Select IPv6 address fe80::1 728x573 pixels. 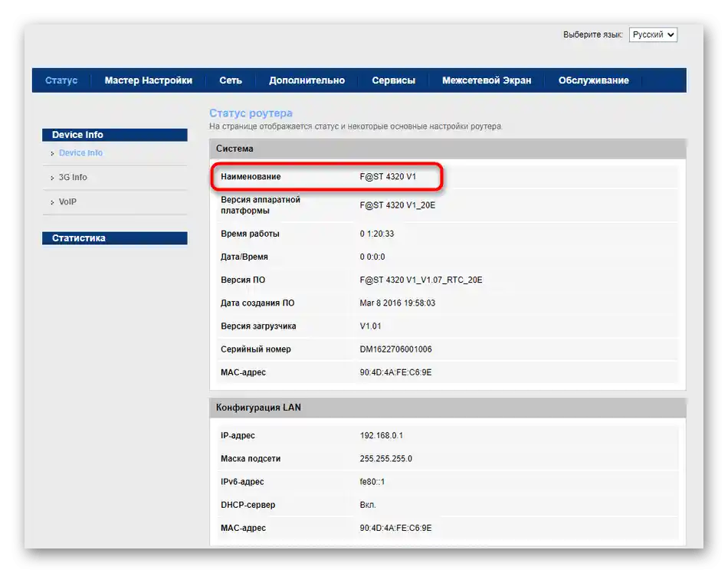(372, 482)
